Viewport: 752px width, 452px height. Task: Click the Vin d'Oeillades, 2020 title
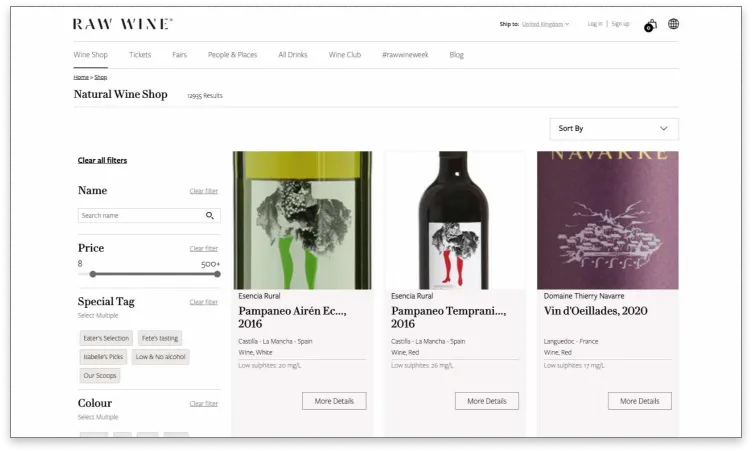tap(596, 311)
